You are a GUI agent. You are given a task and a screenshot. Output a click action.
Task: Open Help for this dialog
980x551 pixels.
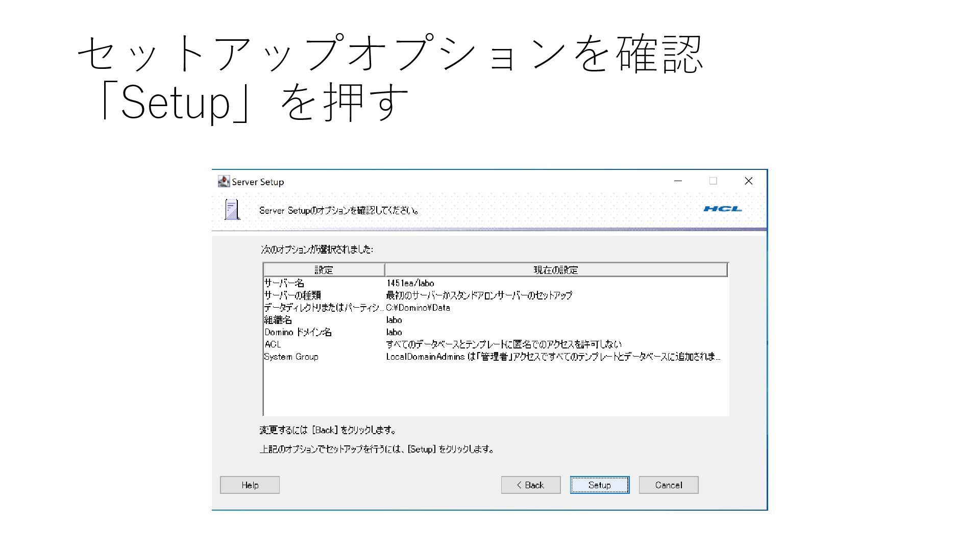(x=250, y=485)
